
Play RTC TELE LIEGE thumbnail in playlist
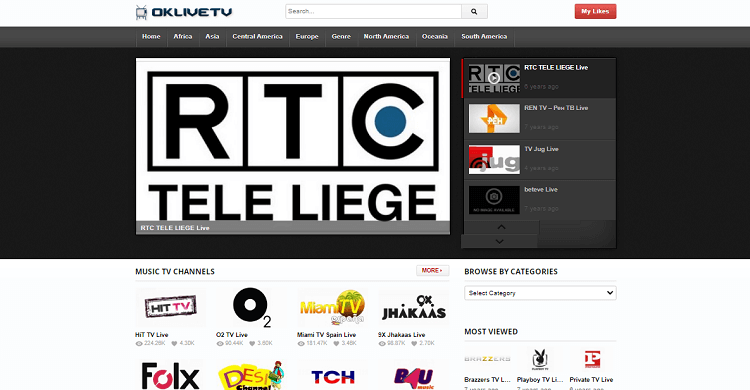pyautogui.click(x=494, y=78)
